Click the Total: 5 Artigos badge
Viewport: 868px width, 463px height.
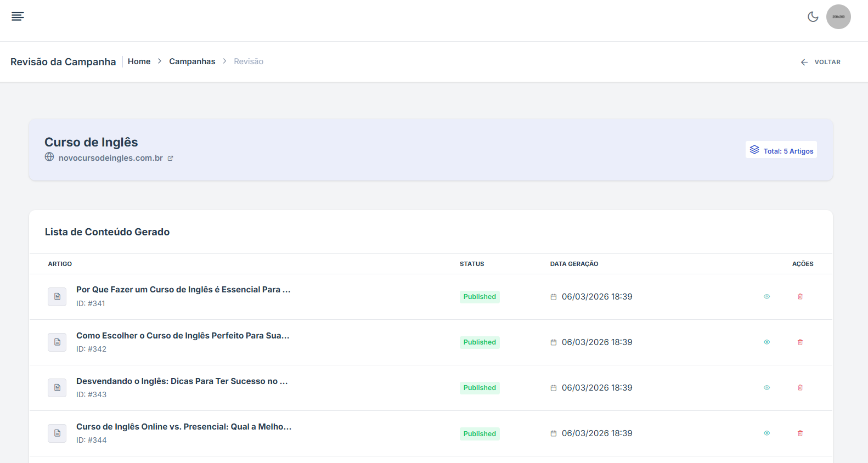pos(781,150)
